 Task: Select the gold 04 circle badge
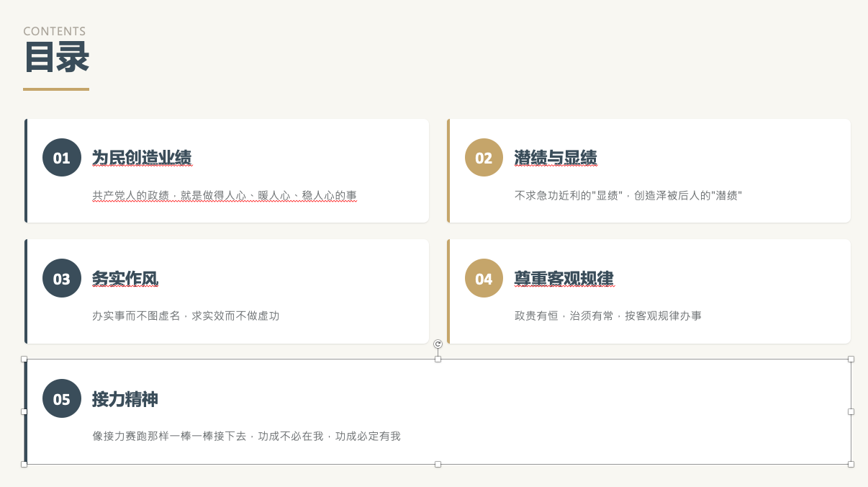484,278
